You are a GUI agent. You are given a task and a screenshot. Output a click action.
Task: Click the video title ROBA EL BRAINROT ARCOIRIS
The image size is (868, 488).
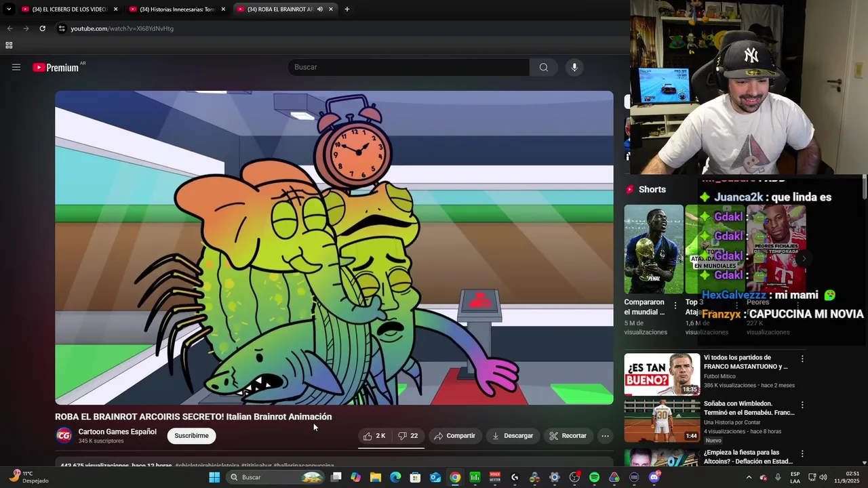click(x=193, y=417)
